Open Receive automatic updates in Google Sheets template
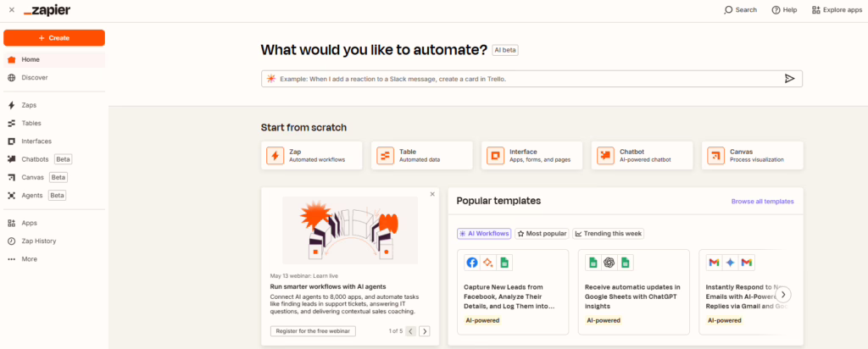 click(x=634, y=292)
